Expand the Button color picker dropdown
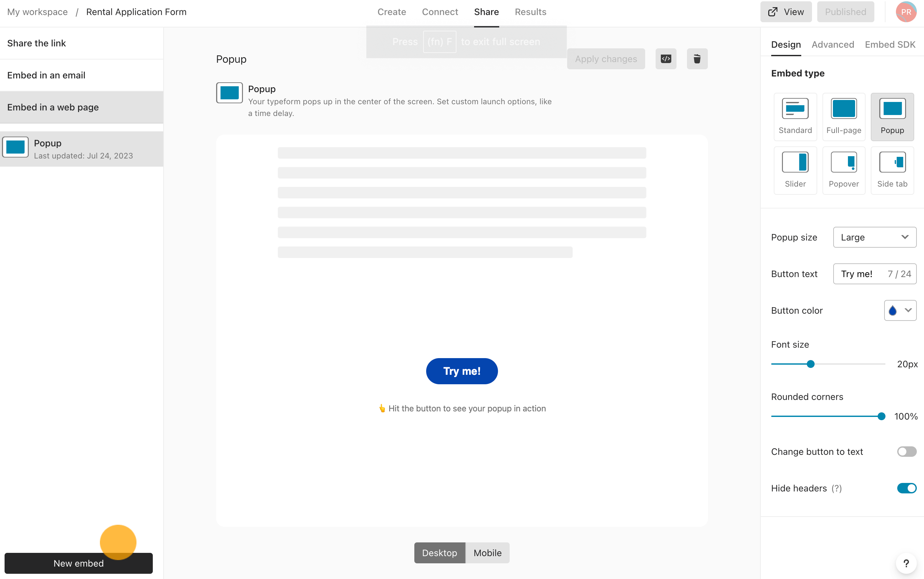This screenshot has height=579, width=924. point(900,310)
